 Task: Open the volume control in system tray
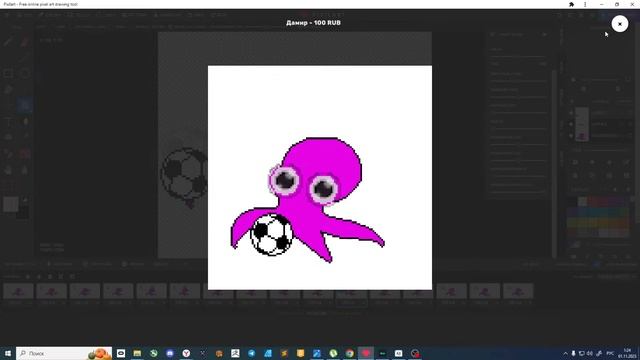coord(590,353)
